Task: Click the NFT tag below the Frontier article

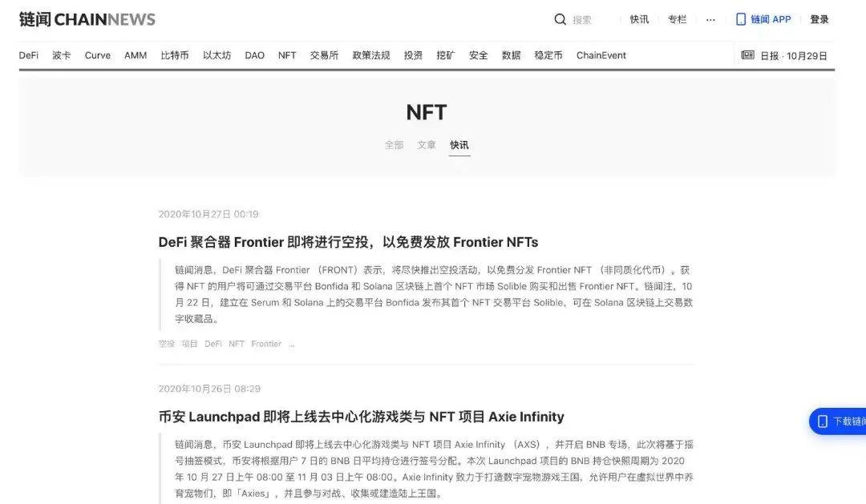Action: tap(237, 344)
